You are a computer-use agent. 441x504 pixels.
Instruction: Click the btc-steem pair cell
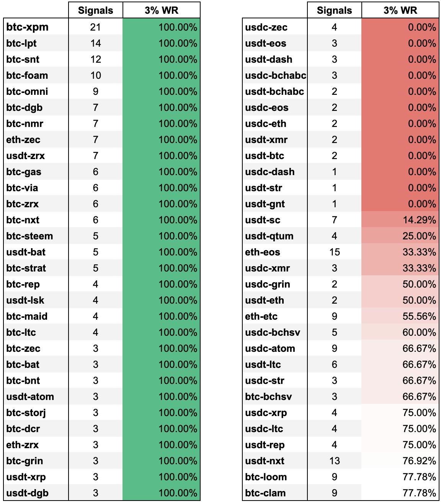[x=29, y=236]
